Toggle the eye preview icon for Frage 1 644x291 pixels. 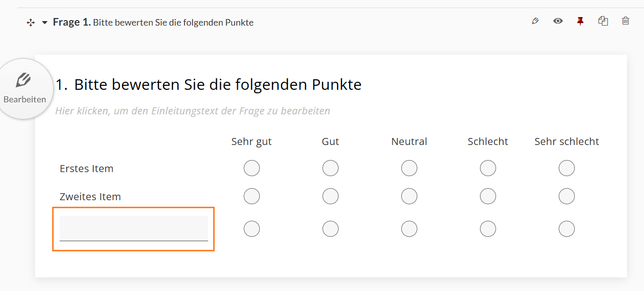point(558,21)
